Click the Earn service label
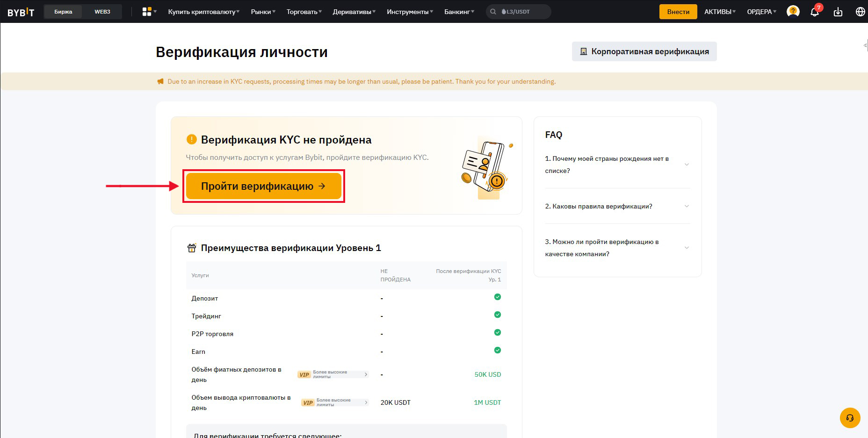868x438 pixels. [198, 352]
